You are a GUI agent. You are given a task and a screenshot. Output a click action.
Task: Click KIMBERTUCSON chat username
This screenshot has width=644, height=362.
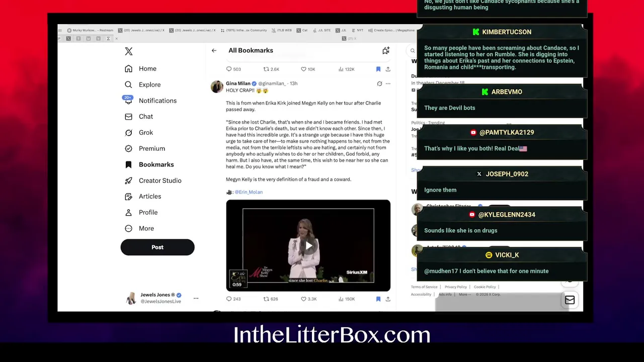(x=506, y=32)
